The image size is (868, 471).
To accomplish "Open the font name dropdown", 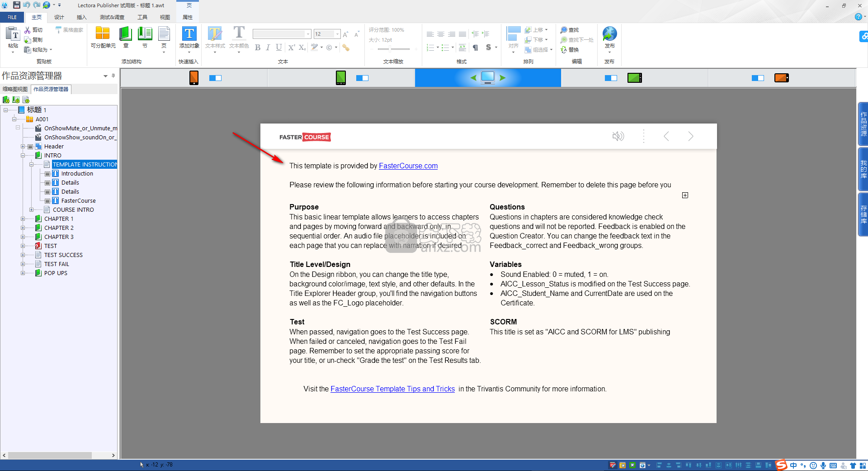I will (308, 34).
